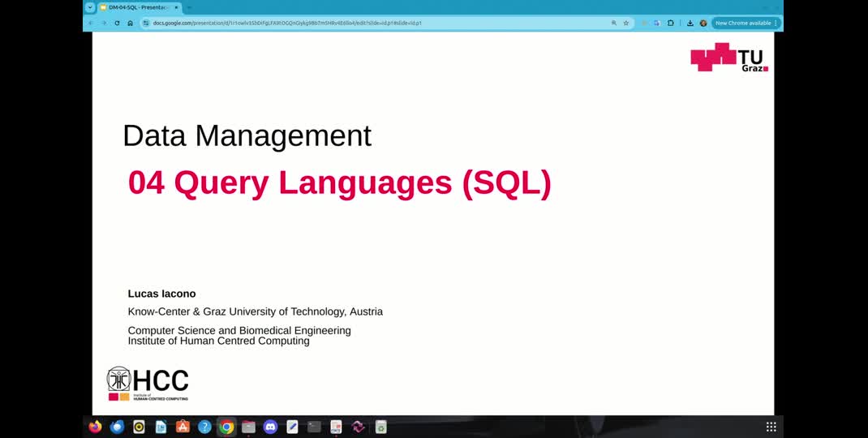868x438 pixels.
Task: Open Chrome three-dot menu
Action: [x=776, y=24]
